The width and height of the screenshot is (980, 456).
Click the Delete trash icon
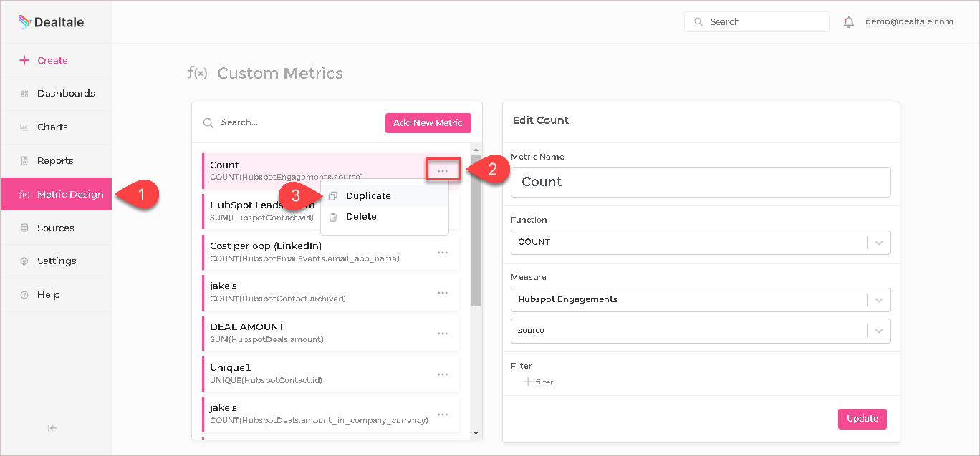(x=333, y=216)
